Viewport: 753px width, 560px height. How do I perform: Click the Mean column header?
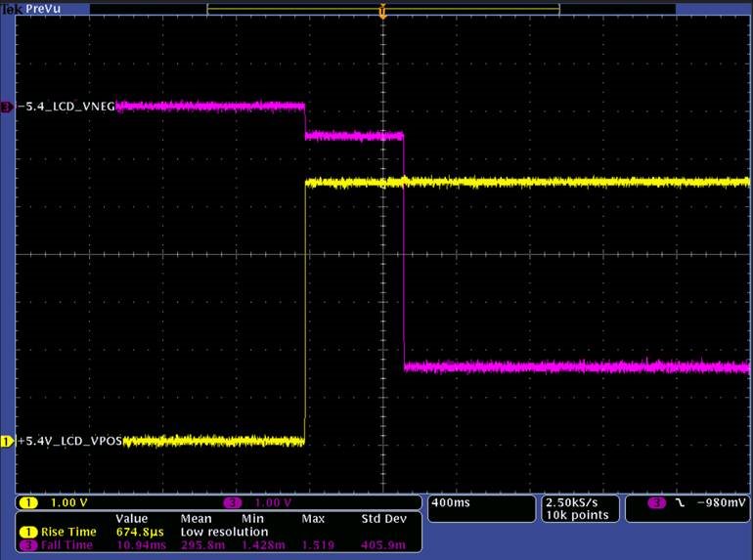point(196,519)
